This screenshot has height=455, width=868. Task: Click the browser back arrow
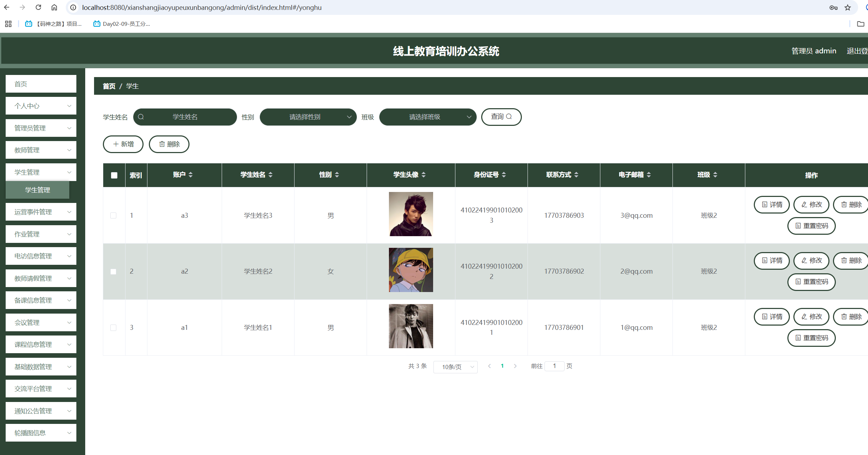coord(7,7)
